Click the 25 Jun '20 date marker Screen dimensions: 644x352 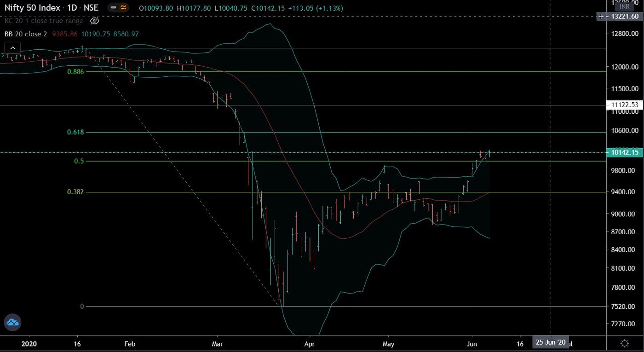coord(551,342)
